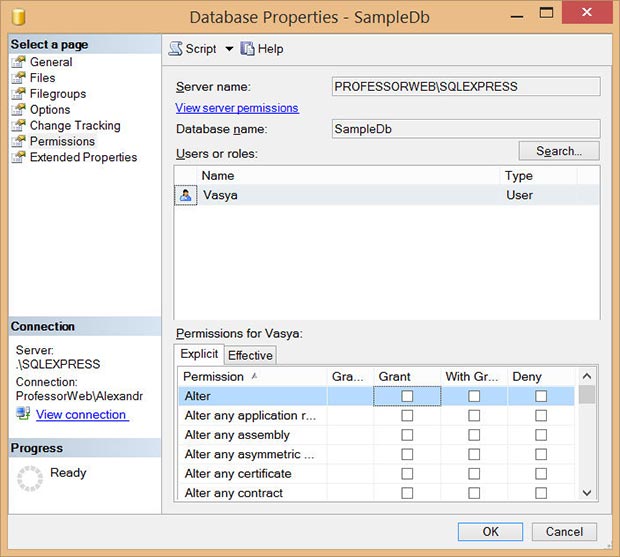Click the Ready progress spinner icon
Image resolution: width=620 pixels, height=557 pixels.
pyautogui.click(x=30, y=478)
